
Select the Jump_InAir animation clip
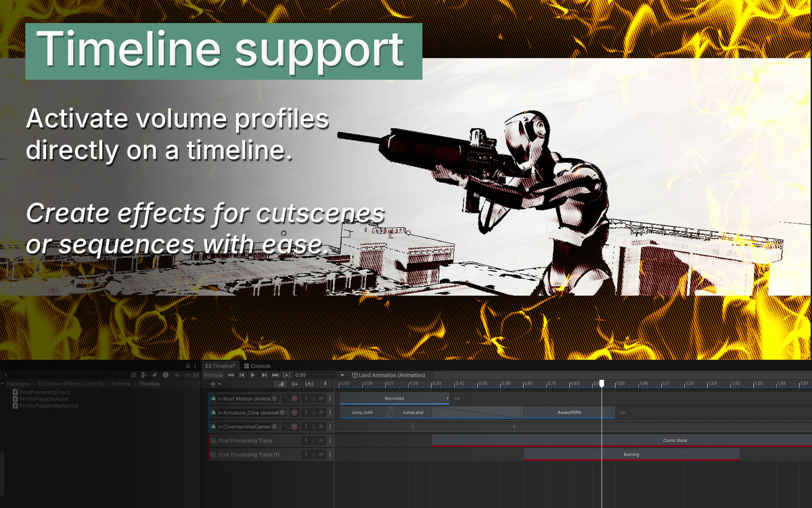point(362,412)
